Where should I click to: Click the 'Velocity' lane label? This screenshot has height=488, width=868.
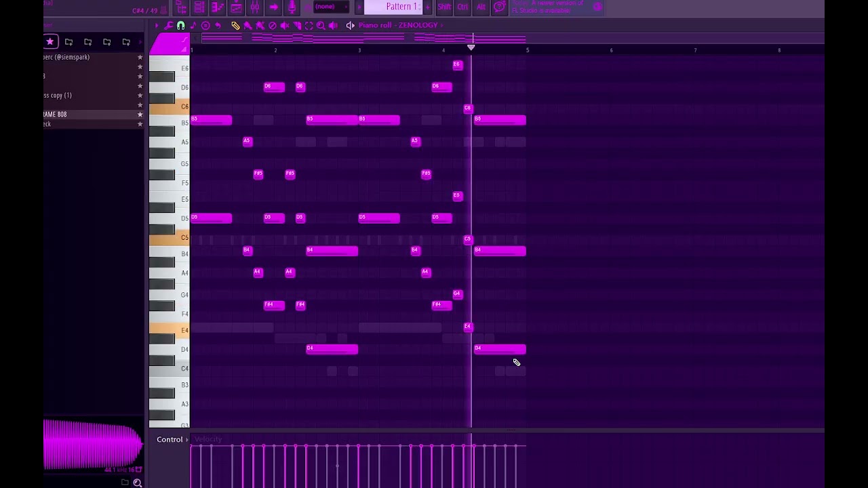(208, 439)
